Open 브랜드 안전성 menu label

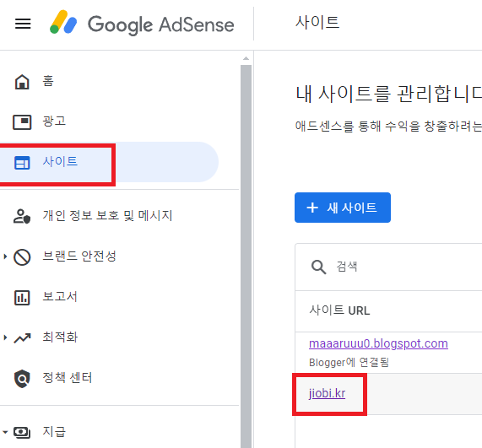[79, 256]
